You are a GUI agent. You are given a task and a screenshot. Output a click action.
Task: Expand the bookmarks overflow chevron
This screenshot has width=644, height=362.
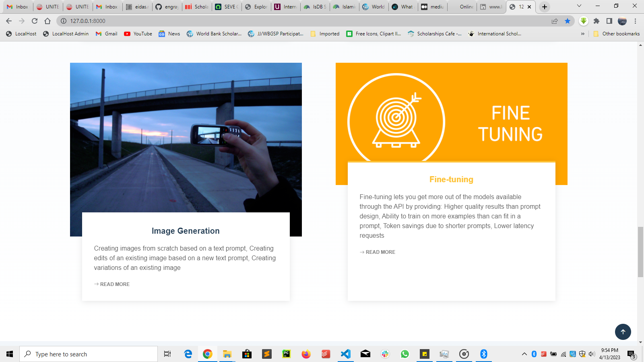pos(583,34)
